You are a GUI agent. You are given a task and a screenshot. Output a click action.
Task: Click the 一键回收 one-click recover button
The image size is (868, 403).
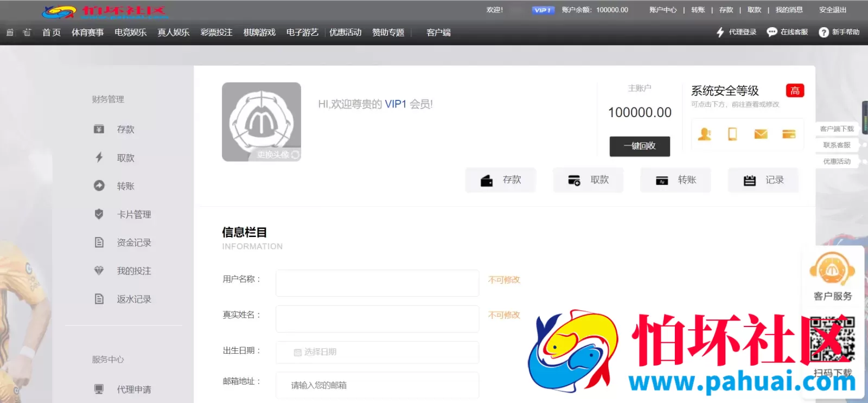[640, 146]
